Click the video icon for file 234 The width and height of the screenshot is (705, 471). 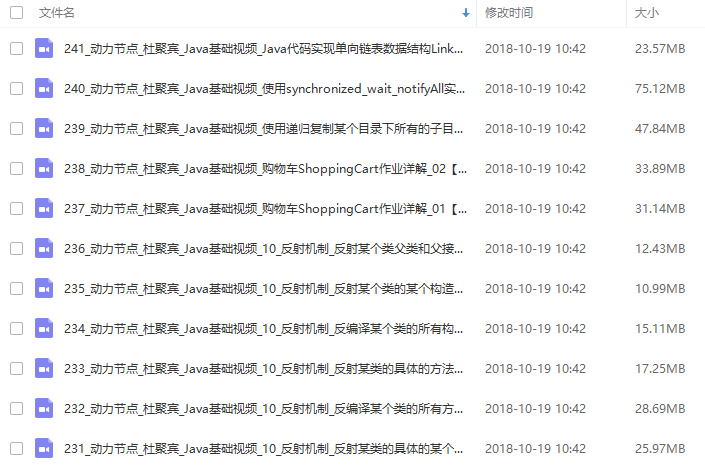coord(44,329)
